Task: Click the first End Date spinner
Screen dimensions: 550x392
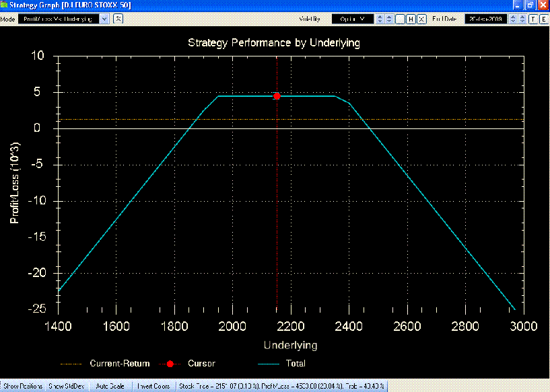Action: point(513,19)
